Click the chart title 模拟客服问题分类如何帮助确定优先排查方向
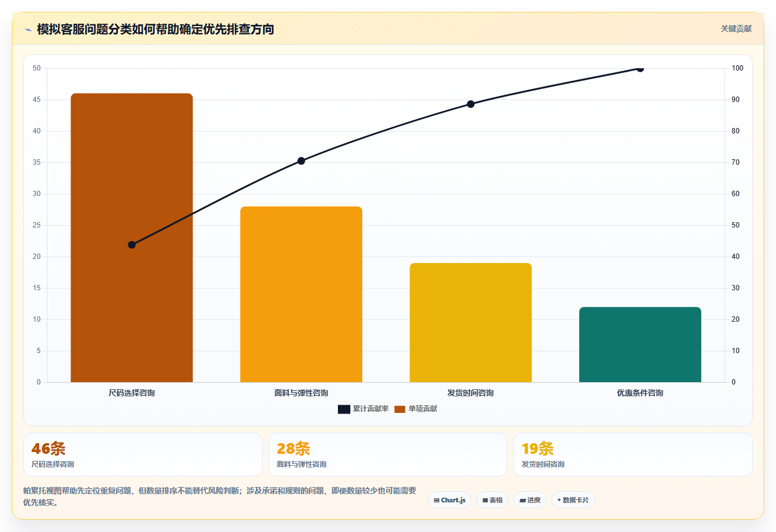Screen dimensions: 776x532 [155, 29]
